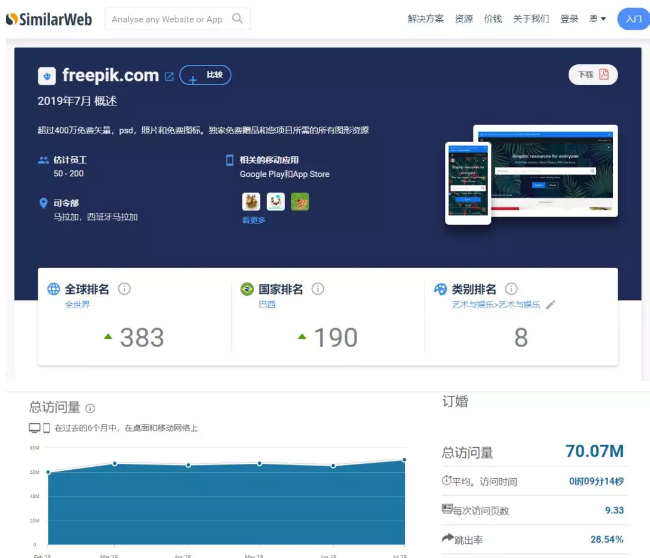Click the 全世界 link
650x558 pixels.
pos(77,304)
